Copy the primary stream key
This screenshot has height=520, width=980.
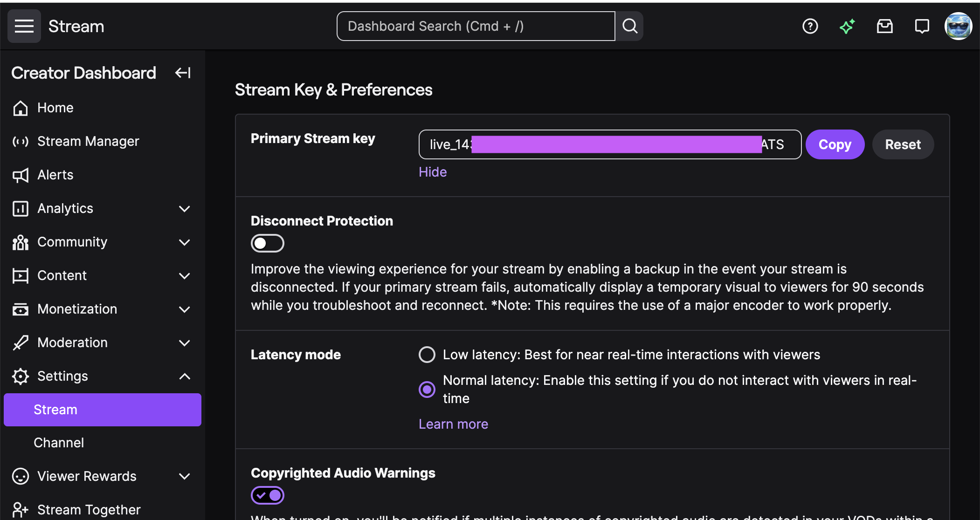835,144
